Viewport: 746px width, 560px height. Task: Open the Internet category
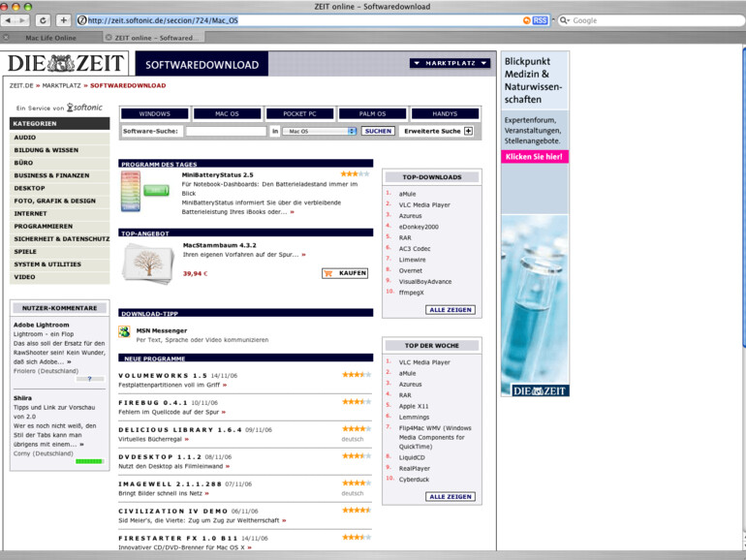(x=59, y=213)
